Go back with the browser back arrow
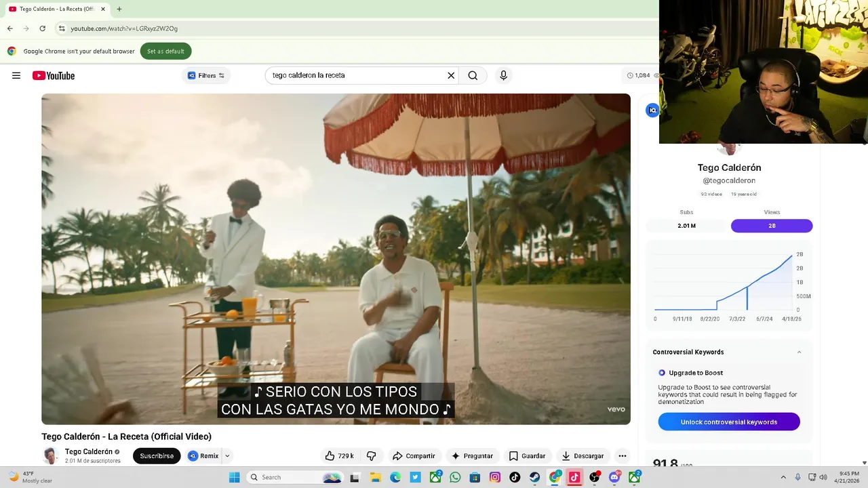 click(9, 28)
